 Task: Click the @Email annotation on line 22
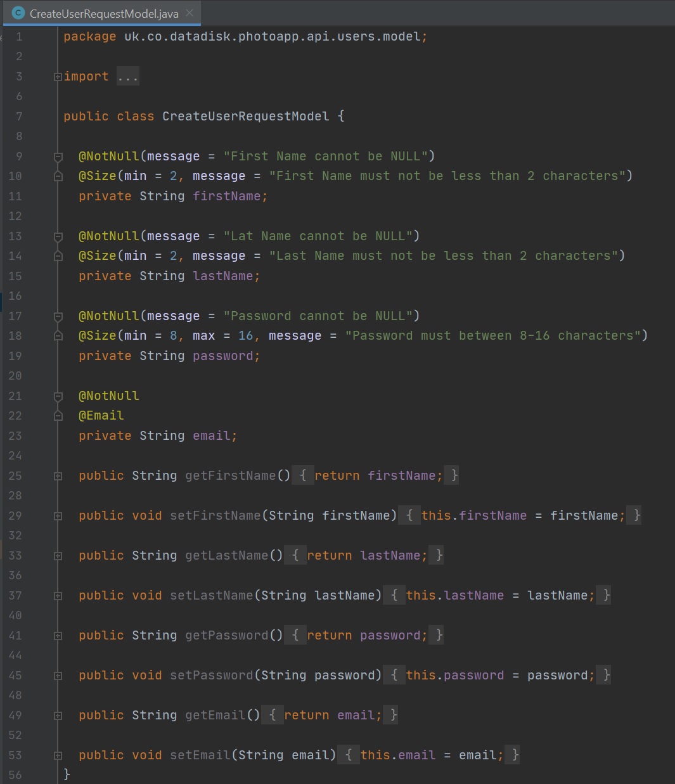pos(101,416)
